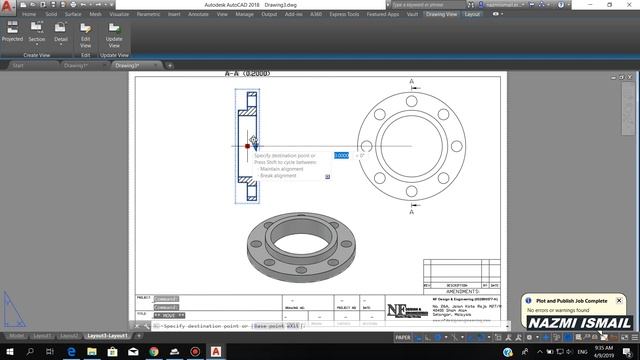Open the Home ribbon tab
Image resolution: width=640 pixels, height=360 pixels.
[29, 14]
